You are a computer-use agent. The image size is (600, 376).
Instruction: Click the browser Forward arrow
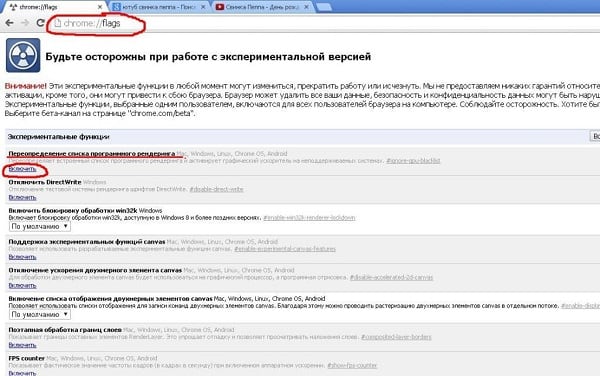point(25,23)
